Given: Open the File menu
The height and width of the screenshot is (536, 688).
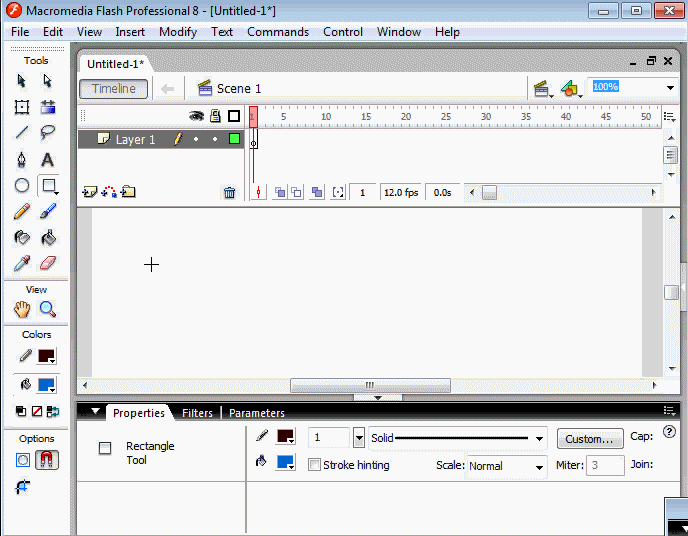Looking at the screenshot, I should tap(20, 32).
